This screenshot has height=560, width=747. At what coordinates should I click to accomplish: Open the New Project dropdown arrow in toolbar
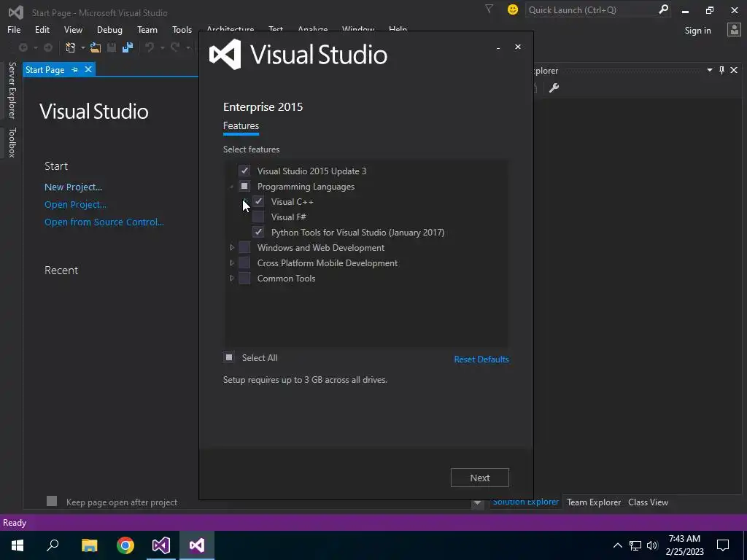pos(83,47)
